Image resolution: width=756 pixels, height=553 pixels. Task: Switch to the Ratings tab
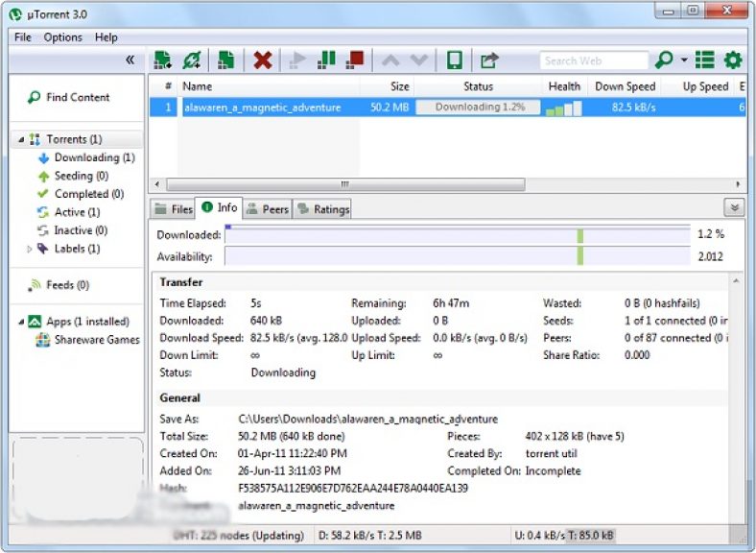tap(322, 209)
